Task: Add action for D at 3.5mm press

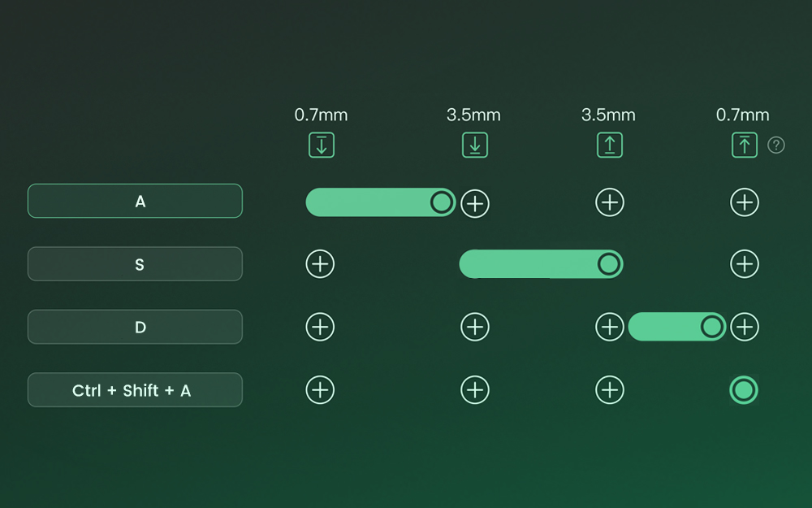Action: coord(475,327)
